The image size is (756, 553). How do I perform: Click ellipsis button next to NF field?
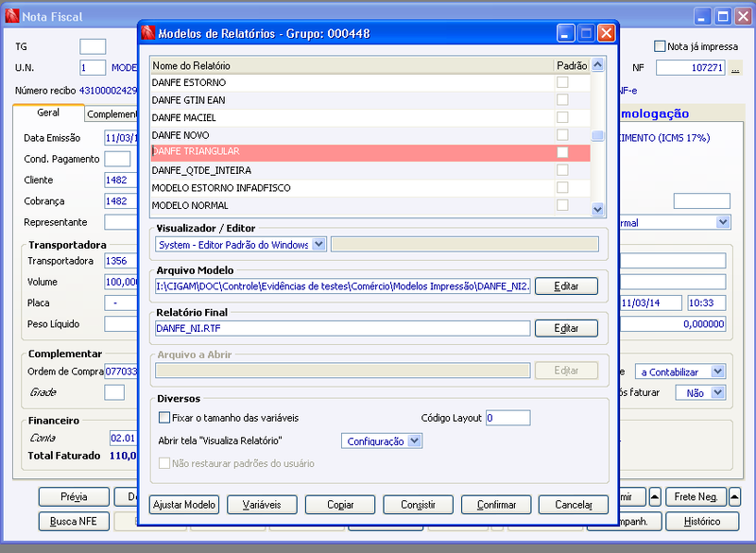(x=735, y=68)
